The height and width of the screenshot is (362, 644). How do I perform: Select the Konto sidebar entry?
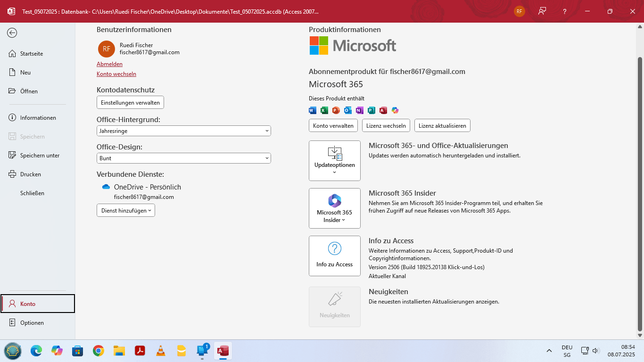tap(38, 304)
